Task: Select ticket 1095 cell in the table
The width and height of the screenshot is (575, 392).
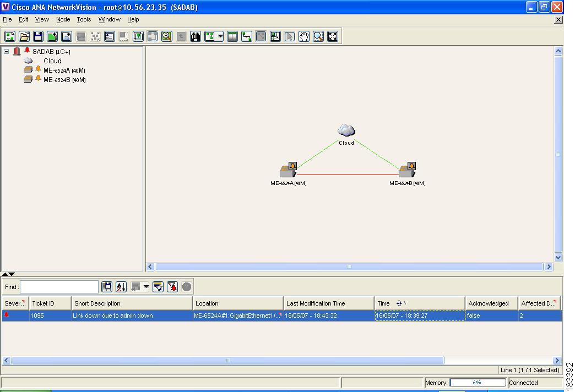Action: (50, 315)
